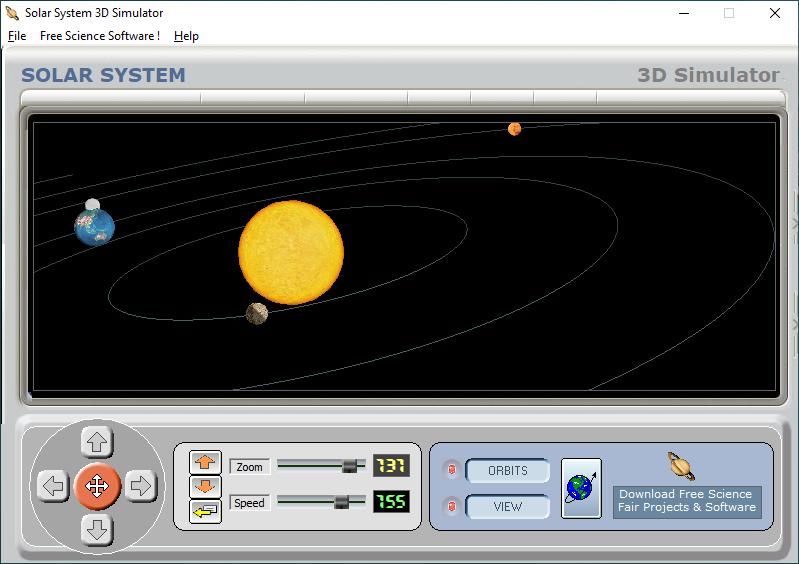Click the ORBITS button
The image size is (799, 564).
(508, 471)
